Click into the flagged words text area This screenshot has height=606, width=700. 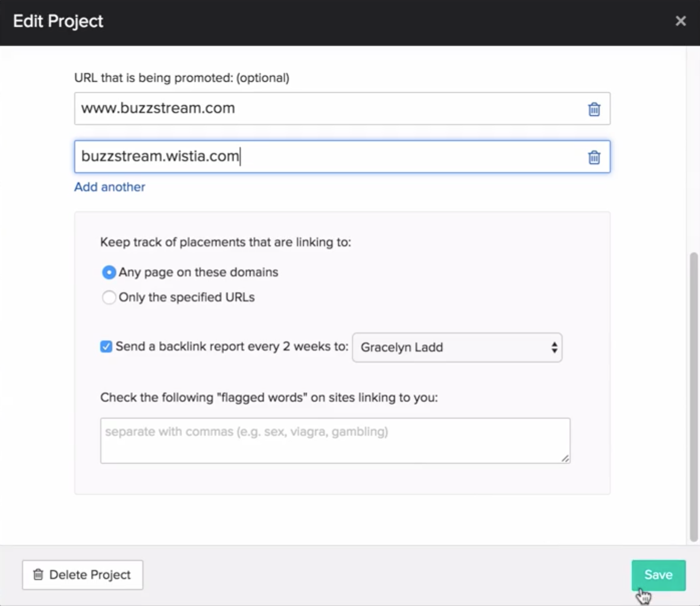(x=335, y=440)
